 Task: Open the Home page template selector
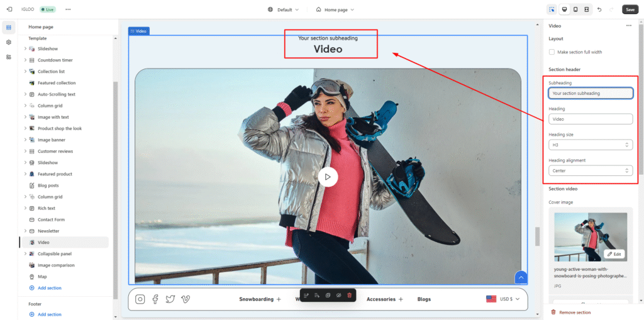pos(335,9)
